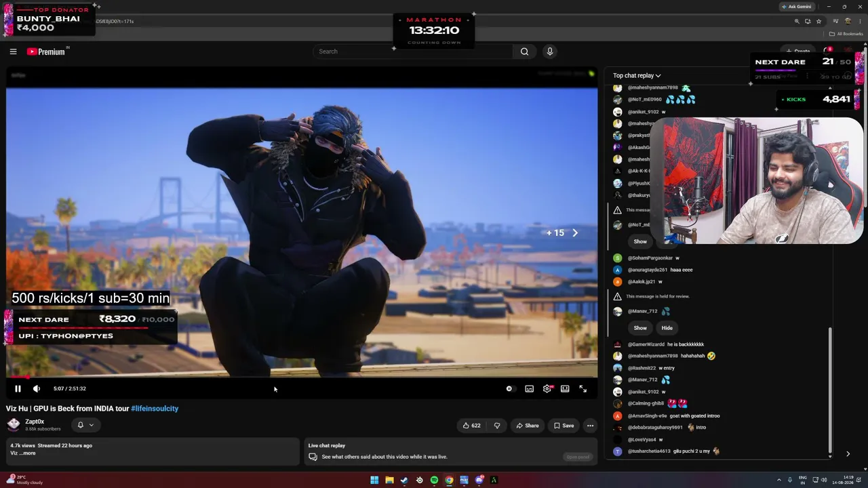Click the Open panel button
The image size is (868, 488).
tap(578, 457)
